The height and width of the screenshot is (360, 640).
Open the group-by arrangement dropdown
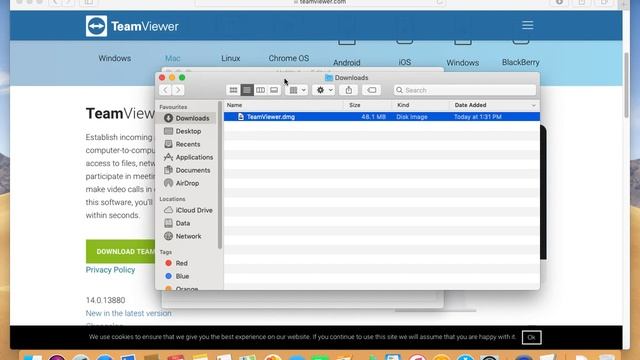pyautogui.click(x=297, y=90)
